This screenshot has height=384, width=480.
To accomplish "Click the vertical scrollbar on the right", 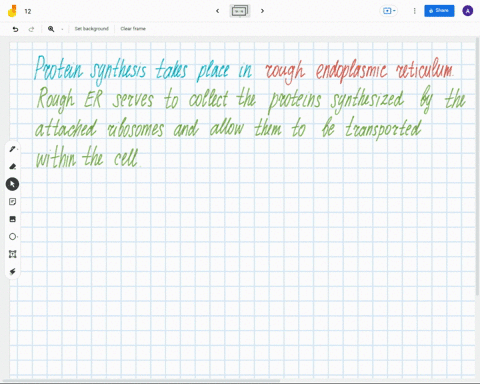I will pos(478,167).
